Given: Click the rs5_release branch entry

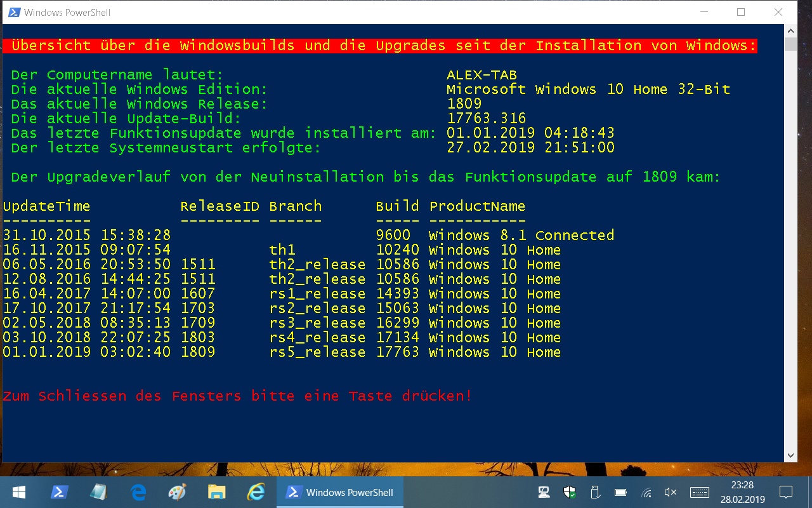Looking at the screenshot, I should point(317,352).
